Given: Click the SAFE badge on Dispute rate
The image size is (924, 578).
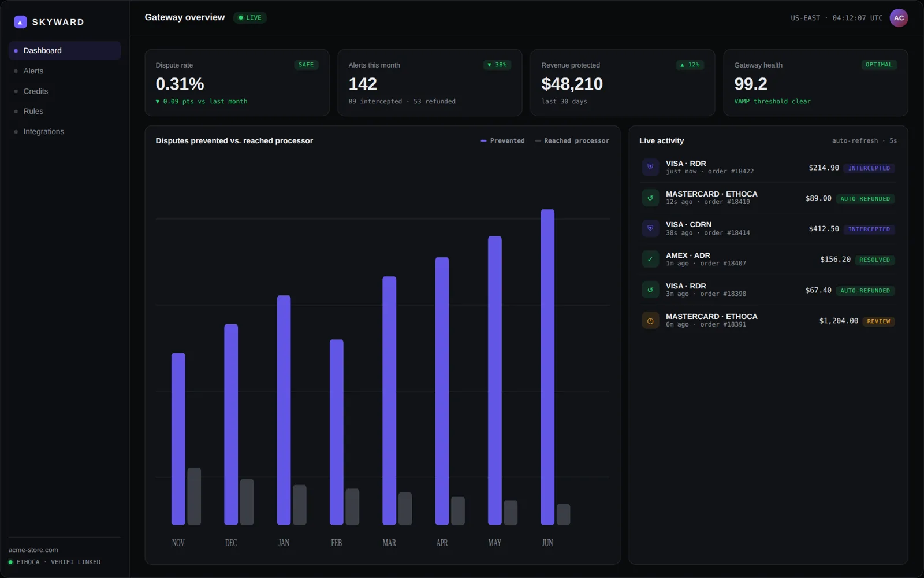Looking at the screenshot, I should pos(306,65).
